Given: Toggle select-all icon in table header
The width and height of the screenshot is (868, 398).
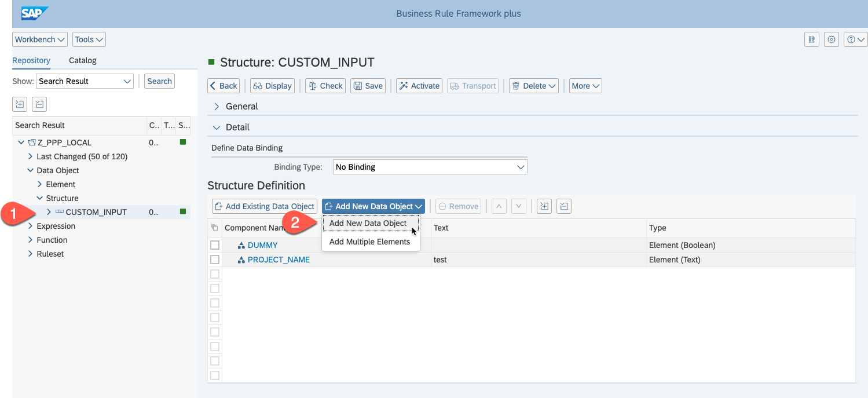Looking at the screenshot, I should click(215, 228).
